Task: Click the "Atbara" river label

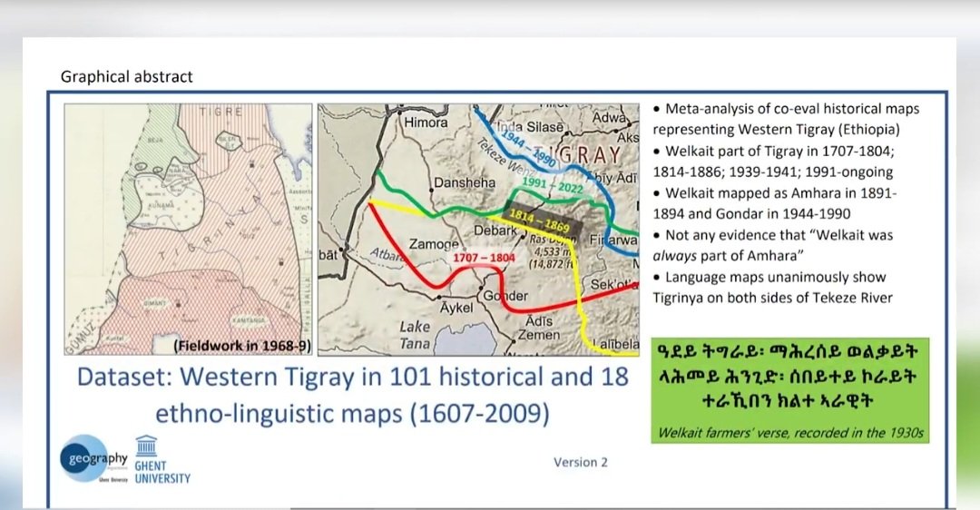Action: tap(387, 254)
